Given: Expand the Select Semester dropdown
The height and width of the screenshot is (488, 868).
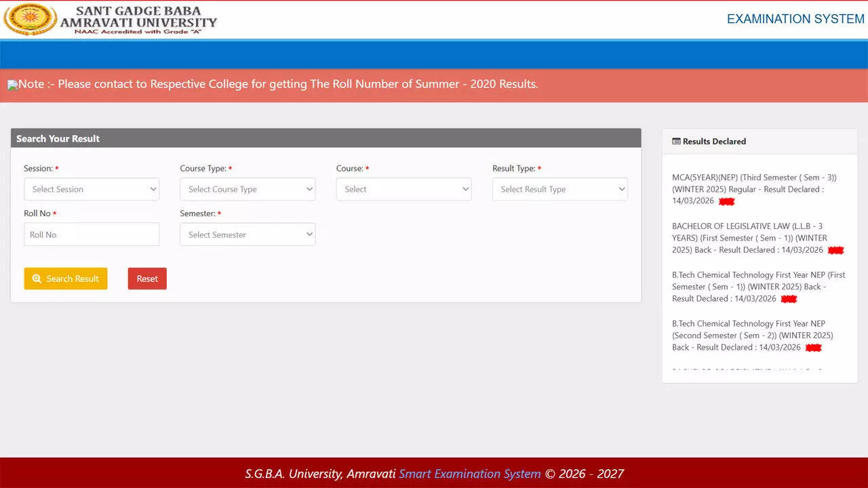Looking at the screenshot, I should (x=248, y=234).
